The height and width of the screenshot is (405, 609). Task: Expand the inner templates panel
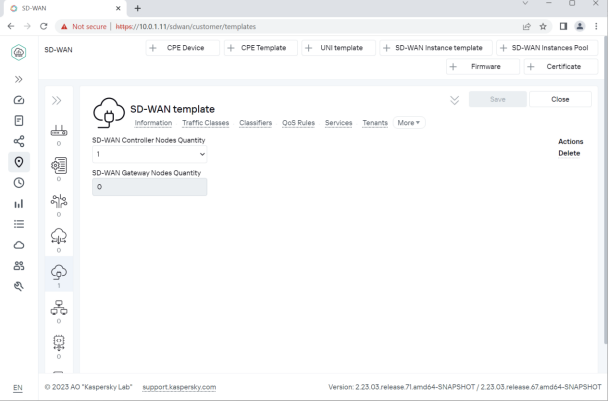tap(57, 101)
